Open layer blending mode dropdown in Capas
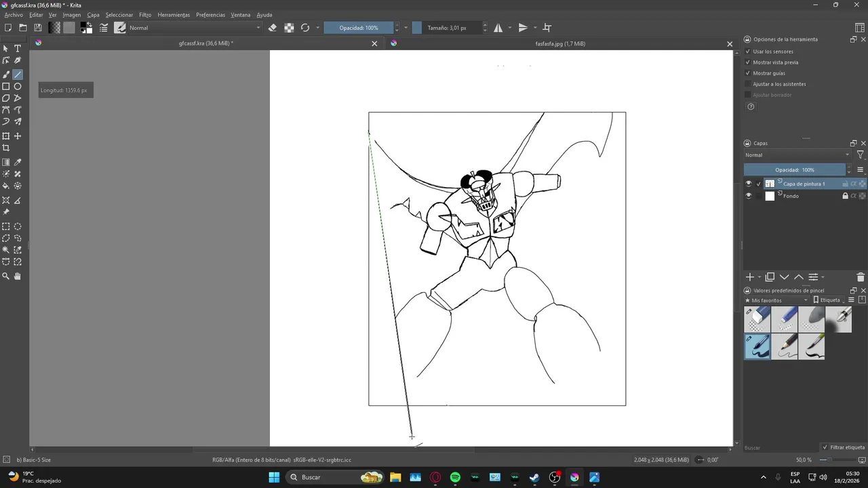 pyautogui.click(x=797, y=155)
